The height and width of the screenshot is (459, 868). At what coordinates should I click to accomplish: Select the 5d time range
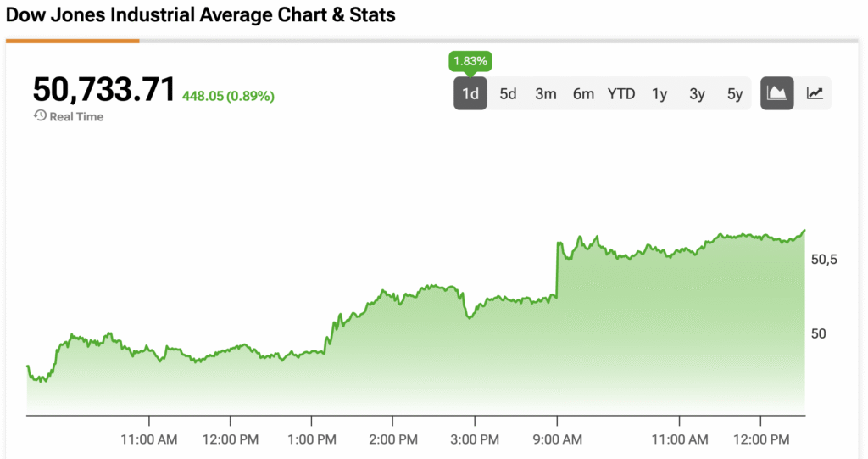point(508,93)
